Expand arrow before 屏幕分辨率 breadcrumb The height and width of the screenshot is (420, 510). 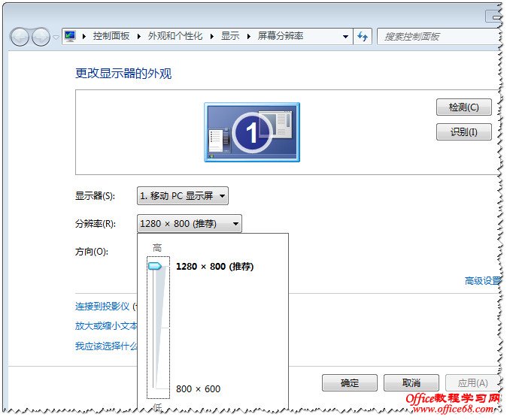(x=249, y=36)
